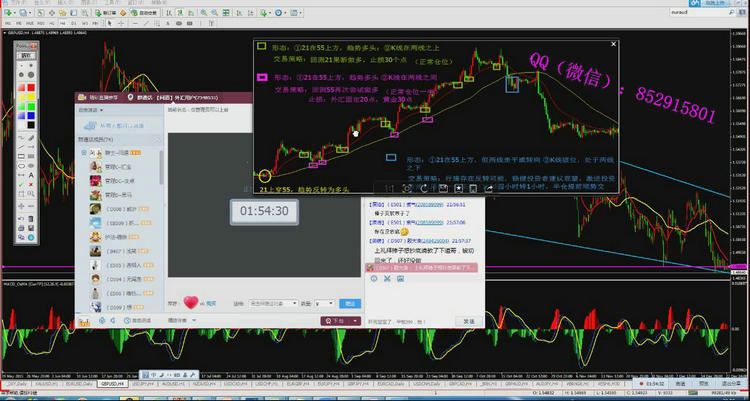Click the red heart gift icon

[190, 302]
